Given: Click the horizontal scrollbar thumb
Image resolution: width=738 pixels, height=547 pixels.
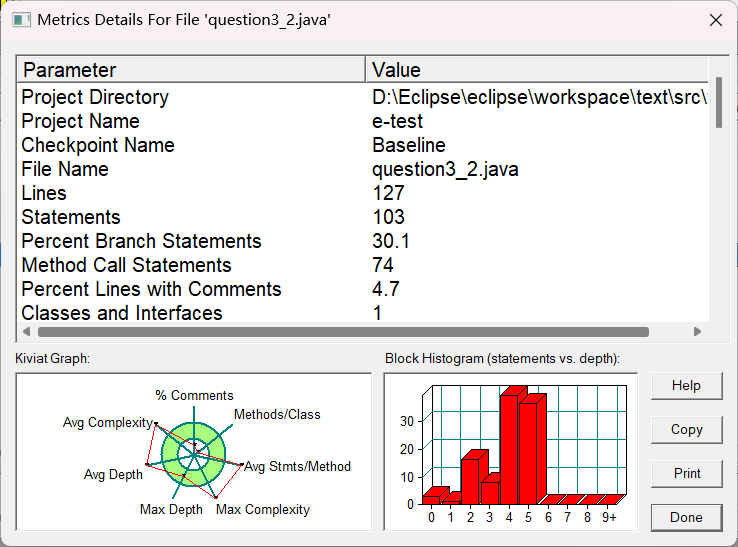Looking at the screenshot, I should pos(343,332).
